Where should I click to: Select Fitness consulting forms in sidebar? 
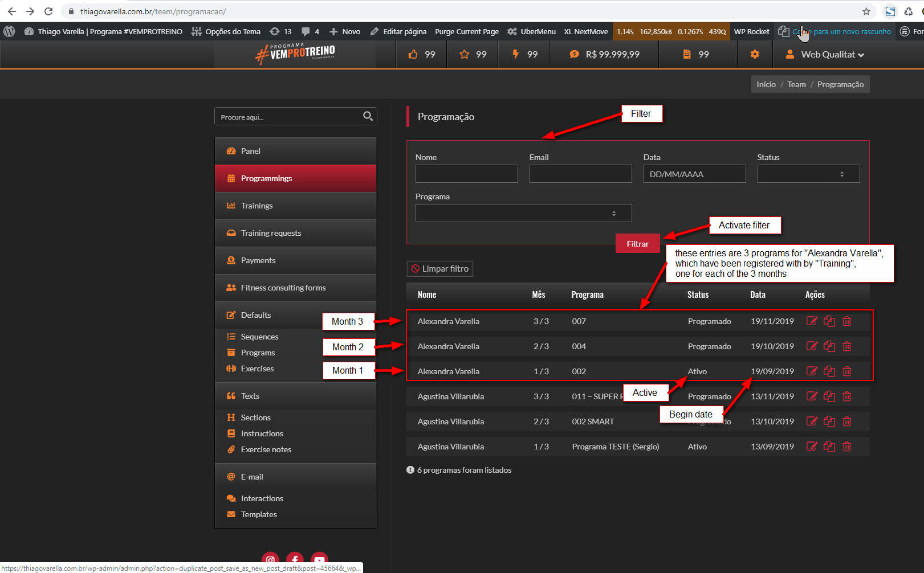(x=283, y=288)
